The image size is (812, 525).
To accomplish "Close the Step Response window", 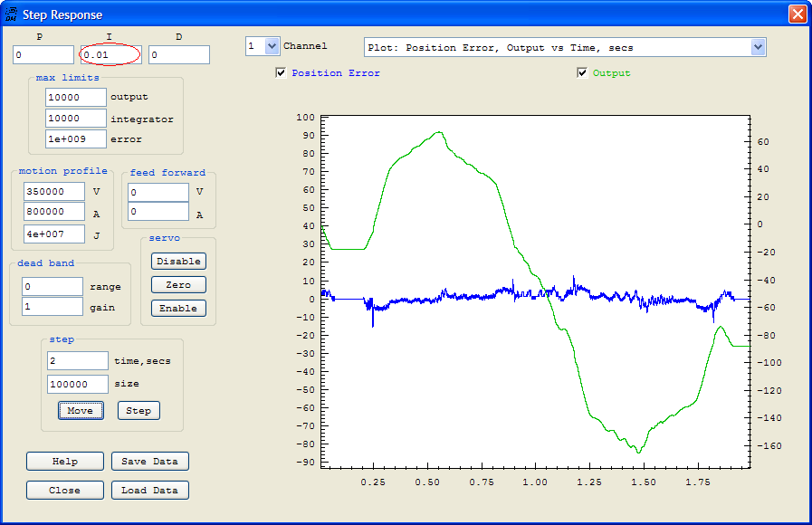I will 797,14.
